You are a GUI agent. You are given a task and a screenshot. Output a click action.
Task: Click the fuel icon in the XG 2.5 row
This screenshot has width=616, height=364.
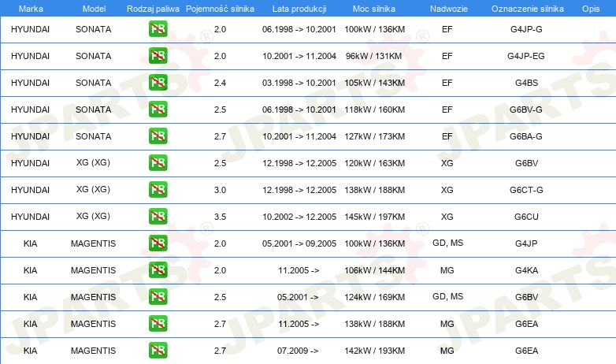[158, 162]
